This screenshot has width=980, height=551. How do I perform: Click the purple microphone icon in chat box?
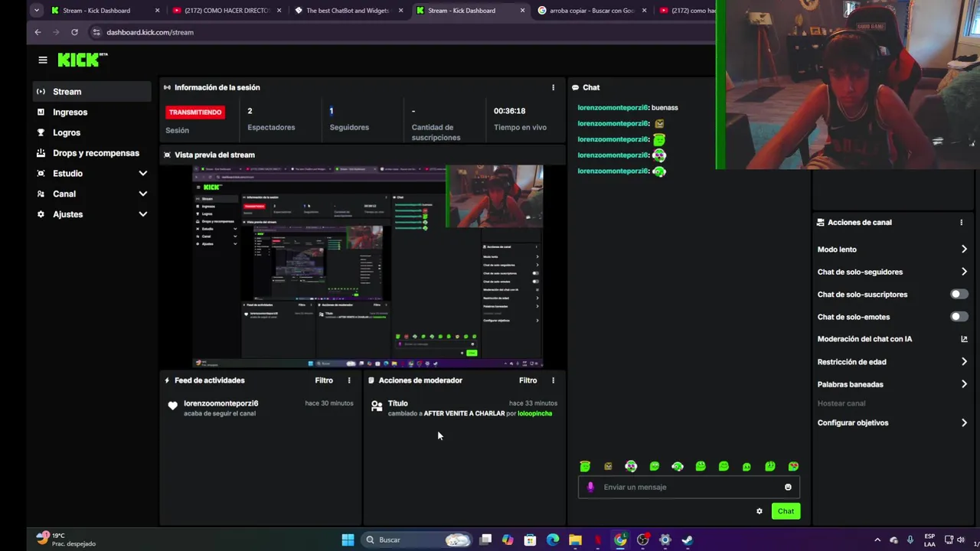[x=590, y=487]
